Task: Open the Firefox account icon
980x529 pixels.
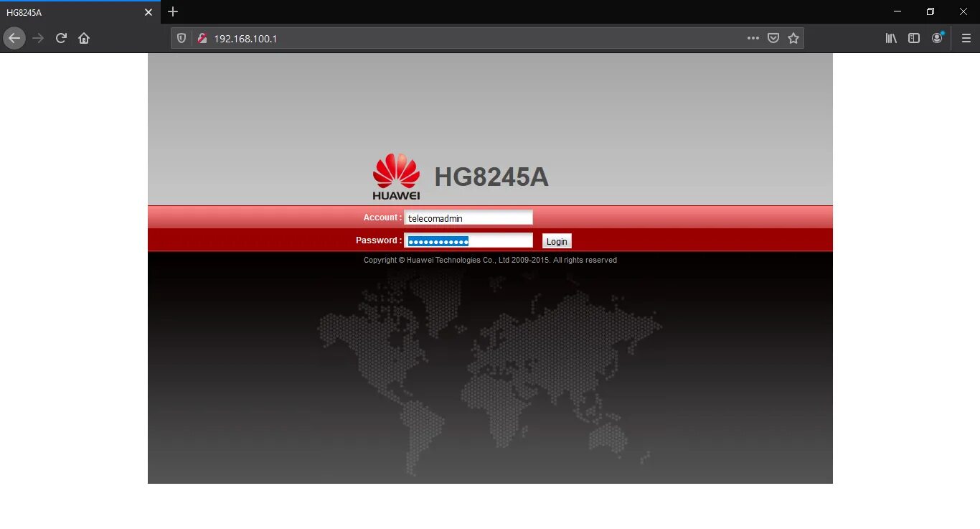Action: [937, 37]
